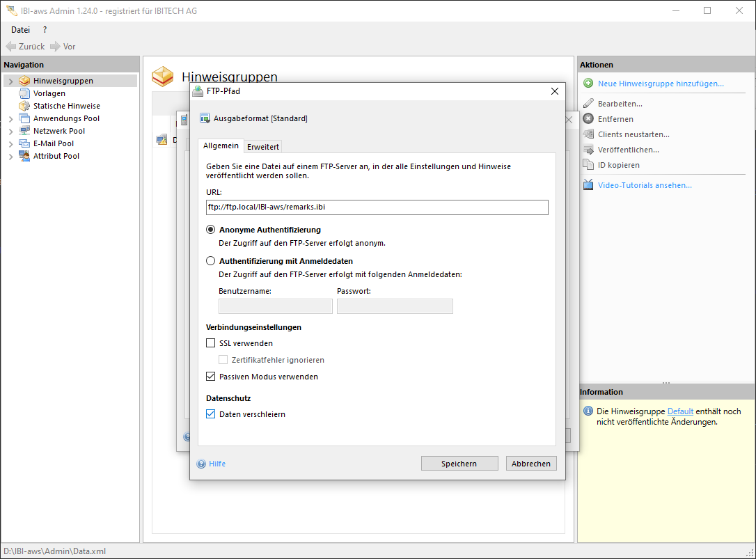Click the Attribut Pool icon

click(x=24, y=156)
